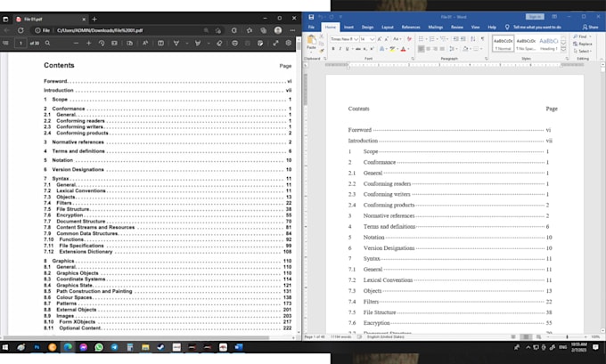Rotate the PDF using the rotate icon
Screen dimensions: 606x364
[x=101, y=43]
